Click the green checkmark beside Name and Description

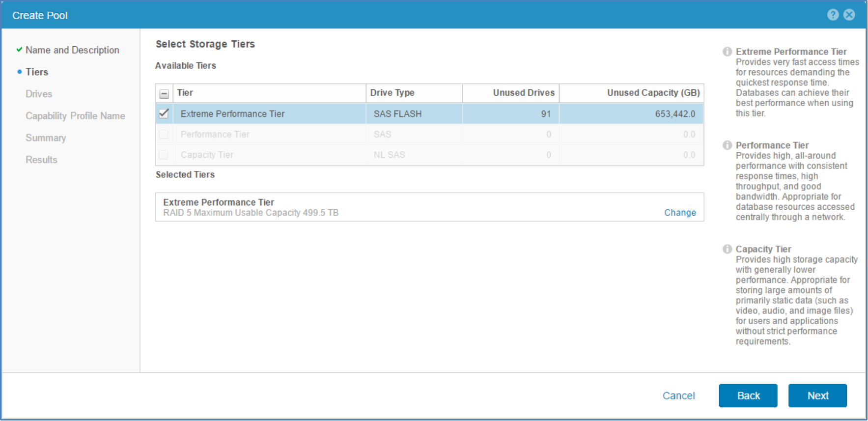pyautogui.click(x=19, y=50)
